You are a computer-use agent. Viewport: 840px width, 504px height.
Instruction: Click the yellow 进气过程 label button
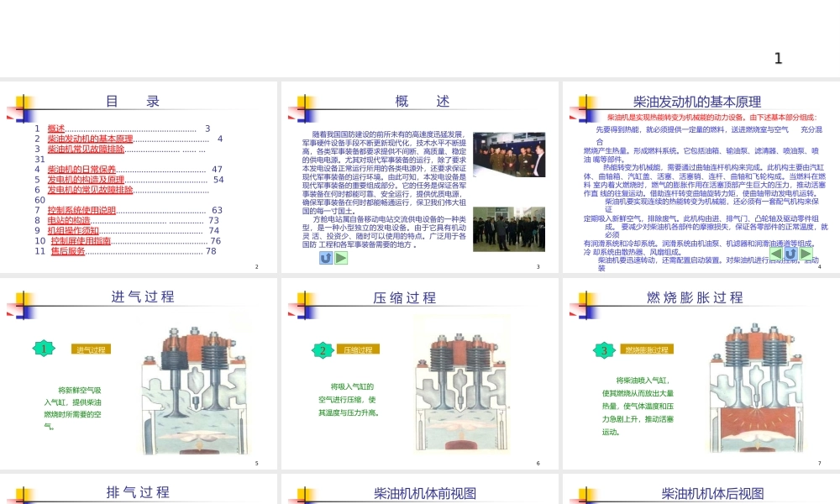click(91, 349)
